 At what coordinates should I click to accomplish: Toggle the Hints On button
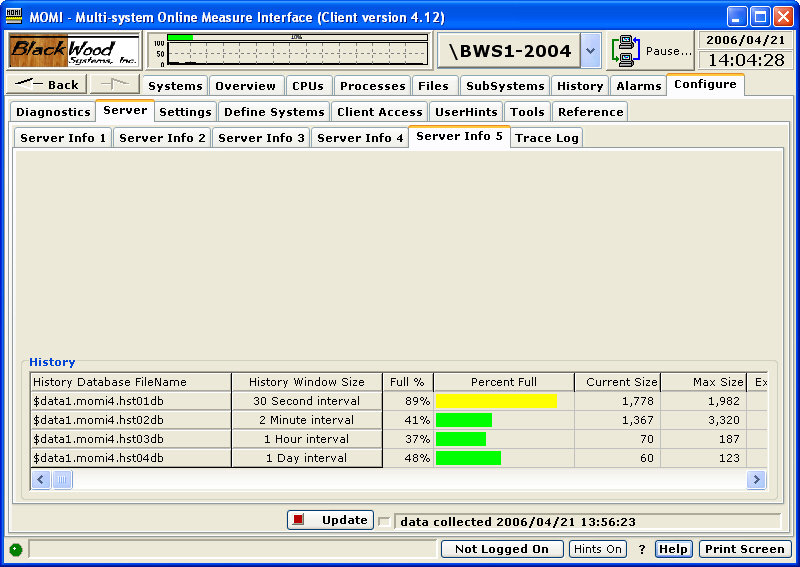[598, 549]
